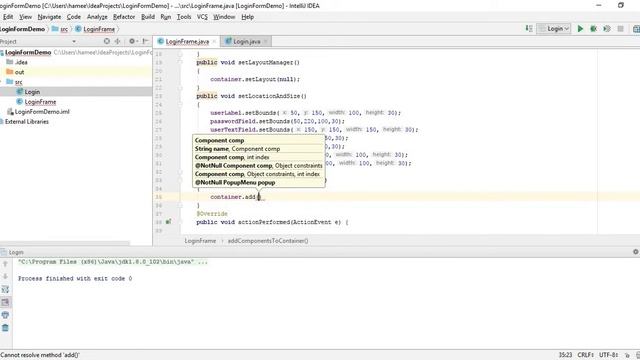Click the CRLF line separator in status bar
Viewport: 640px width, 360px height.
585,355
